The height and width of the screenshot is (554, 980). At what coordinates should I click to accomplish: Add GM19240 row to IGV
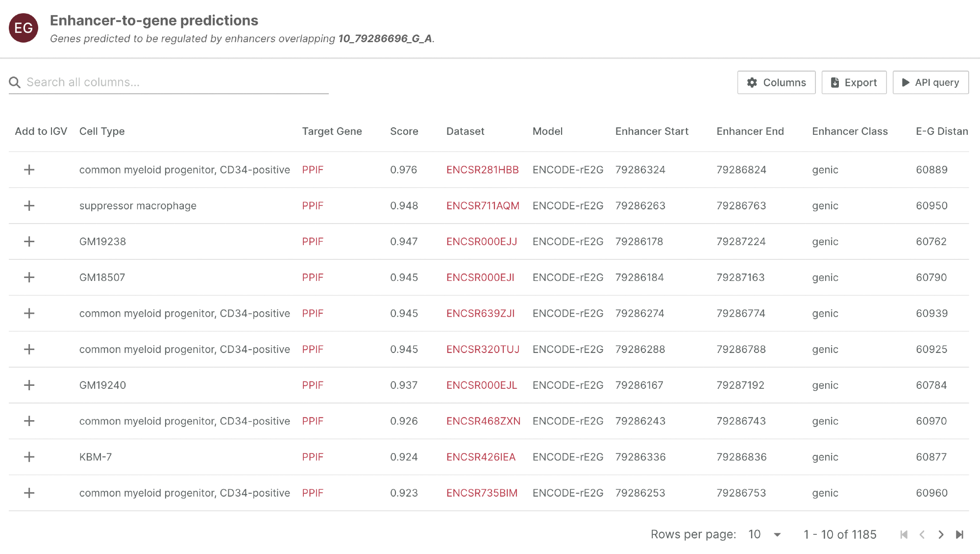pos(29,385)
